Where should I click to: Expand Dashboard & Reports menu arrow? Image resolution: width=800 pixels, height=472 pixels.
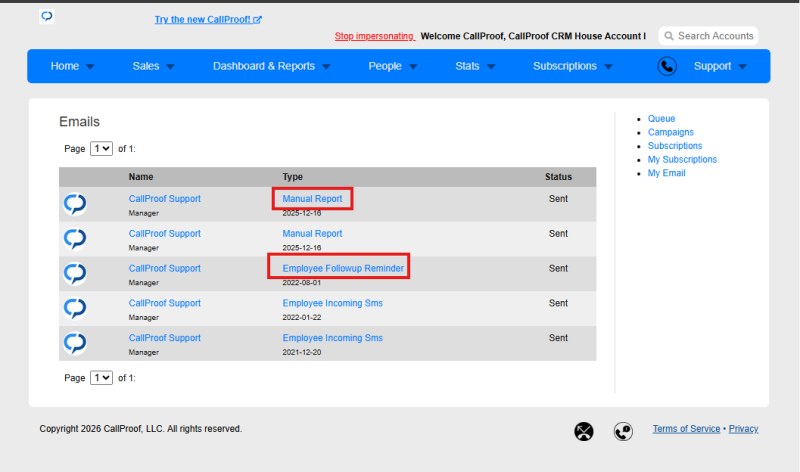pyautogui.click(x=327, y=67)
